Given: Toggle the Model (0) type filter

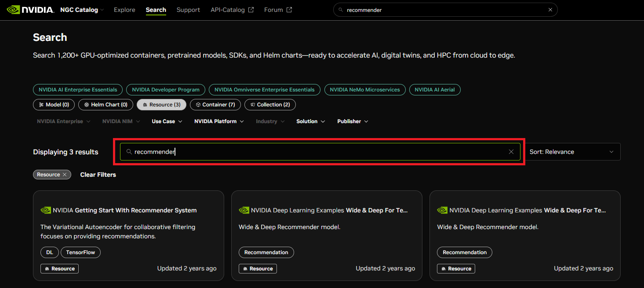Looking at the screenshot, I should [x=54, y=105].
